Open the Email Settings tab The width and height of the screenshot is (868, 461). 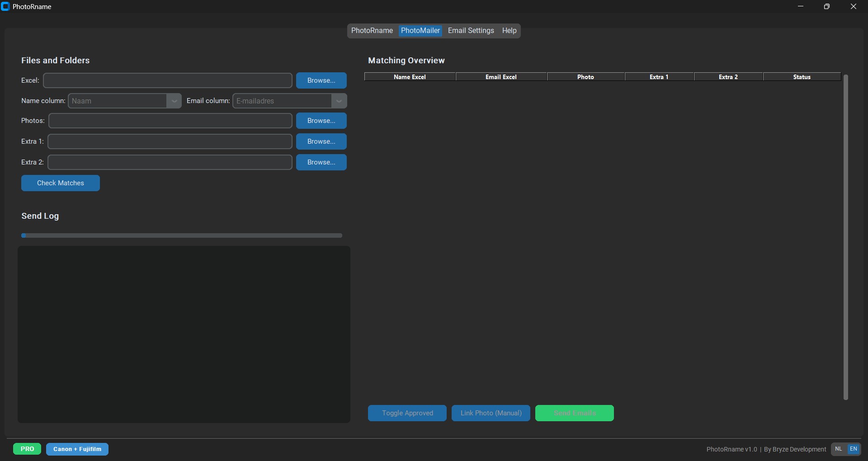click(471, 31)
